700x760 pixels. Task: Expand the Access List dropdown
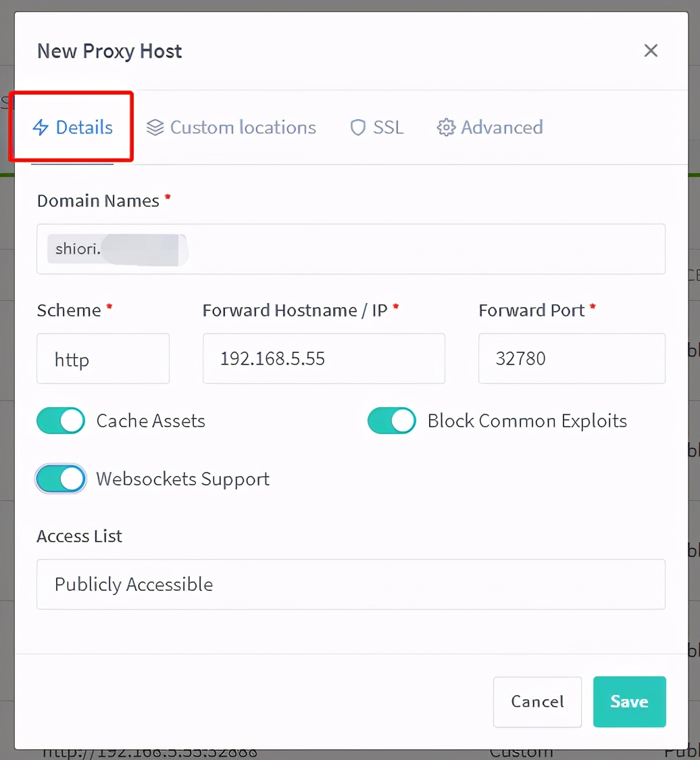point(351,584)
